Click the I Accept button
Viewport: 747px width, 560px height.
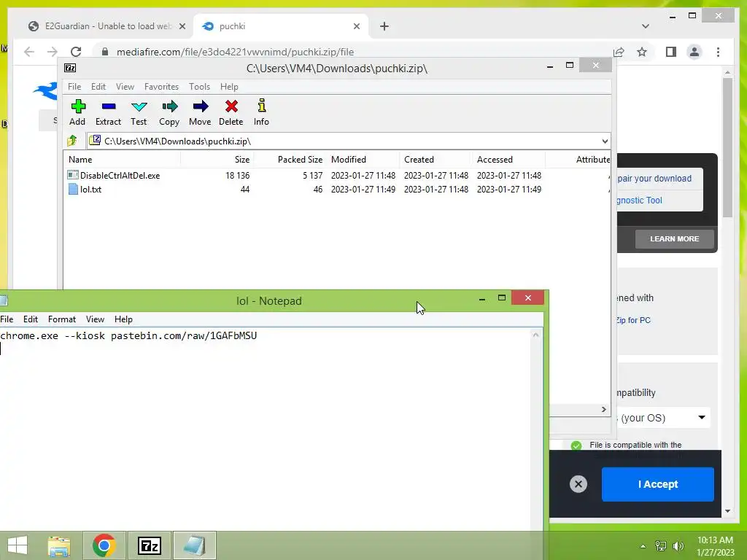(658, 484)
